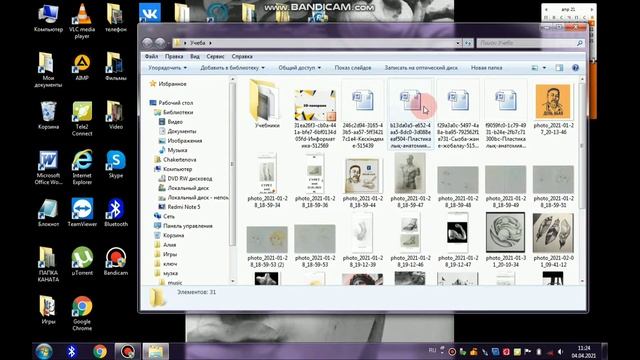Screen dimensions: 640x360
Task: Switch to Bandicam in the taskbar
Action: 127,351
